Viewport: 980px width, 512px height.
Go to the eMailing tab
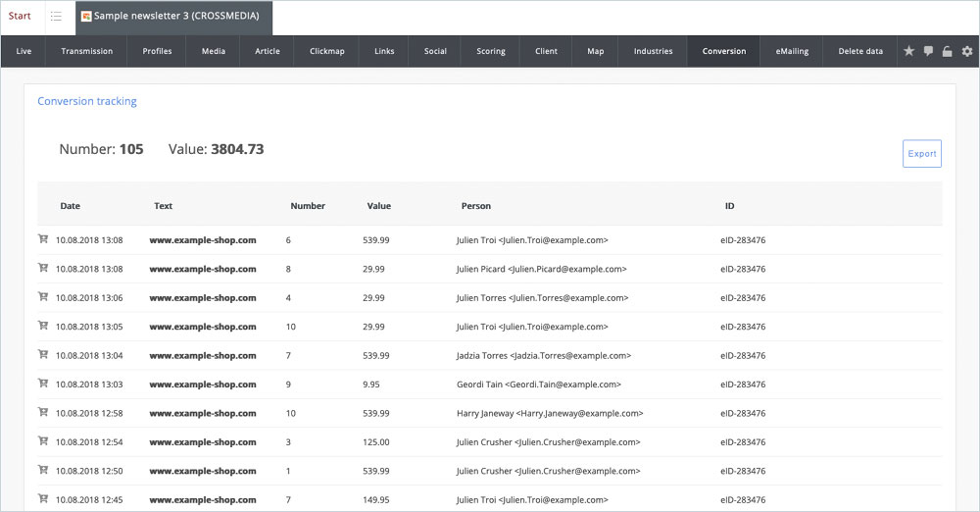click(792, 51)
